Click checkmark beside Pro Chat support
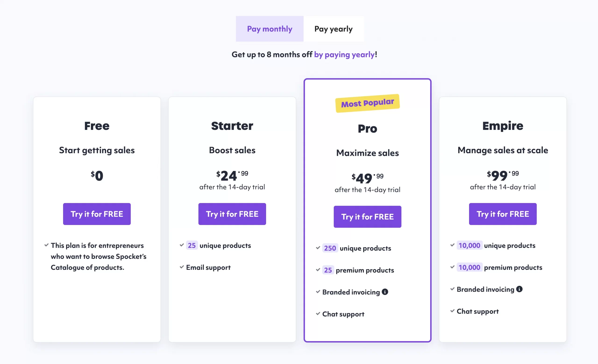The image size is (598, 364). pyautogui.click(x=318, y=314)
